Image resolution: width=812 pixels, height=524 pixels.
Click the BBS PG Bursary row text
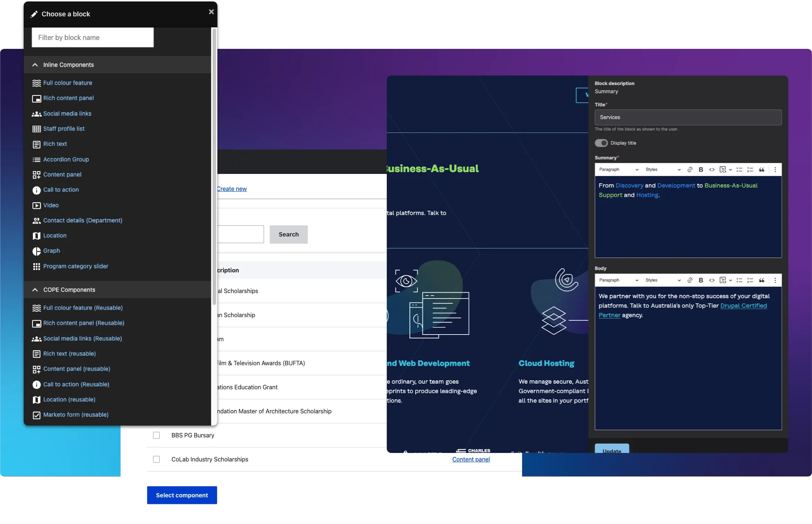point(193,436)
